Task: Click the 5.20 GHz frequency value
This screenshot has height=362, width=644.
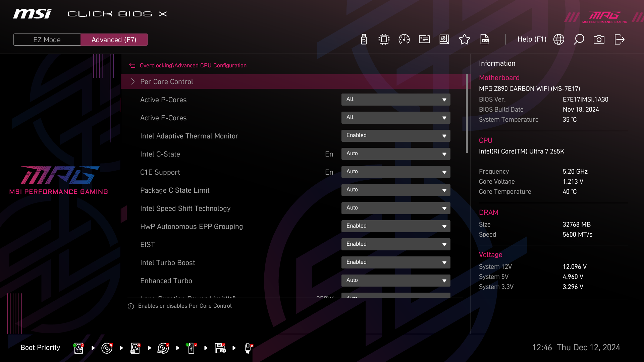Action: 575,172
